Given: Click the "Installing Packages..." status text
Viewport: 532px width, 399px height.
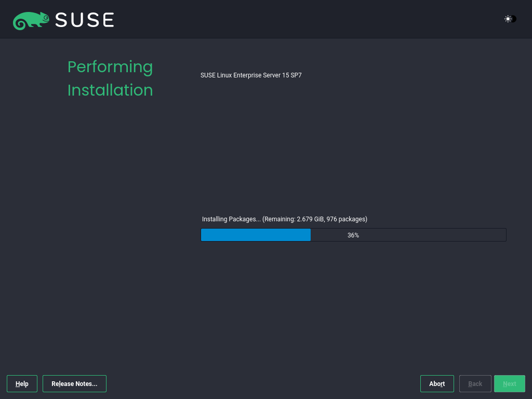Looking at the screenshot, I should point(231,219).
